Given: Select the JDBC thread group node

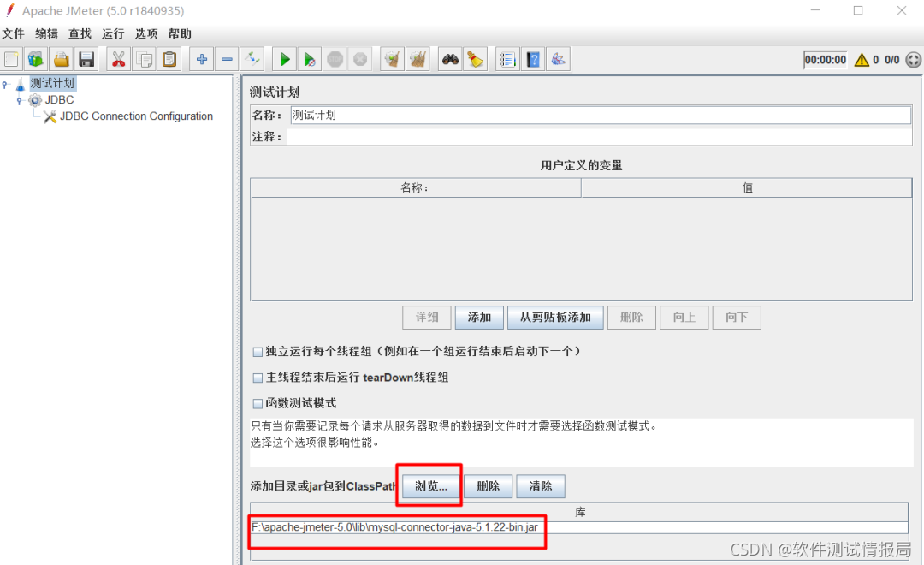Looking at the screenshot, I should tap(60, 99).
